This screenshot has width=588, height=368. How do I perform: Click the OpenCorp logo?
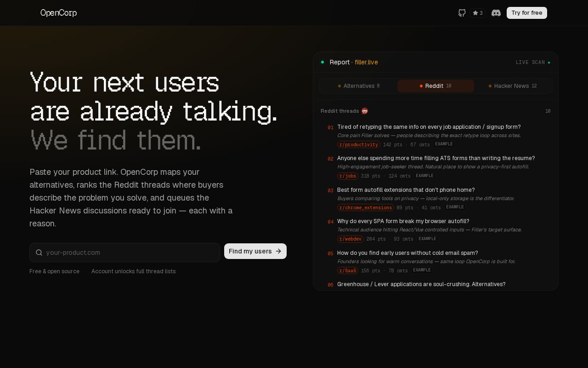[x=58, y=13]
